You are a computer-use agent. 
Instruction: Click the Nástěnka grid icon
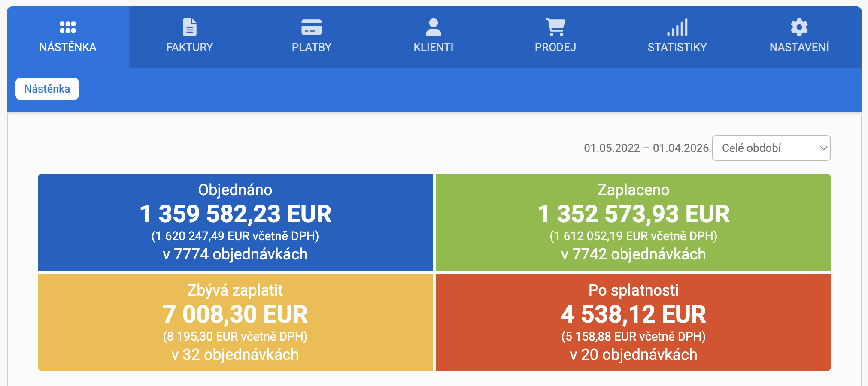[67, 27]
